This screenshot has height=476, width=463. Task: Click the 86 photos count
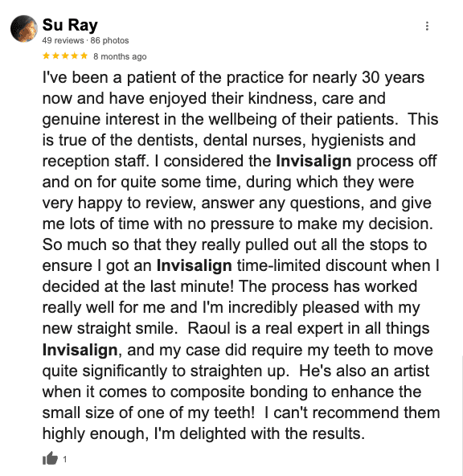[x=109, y=40]
